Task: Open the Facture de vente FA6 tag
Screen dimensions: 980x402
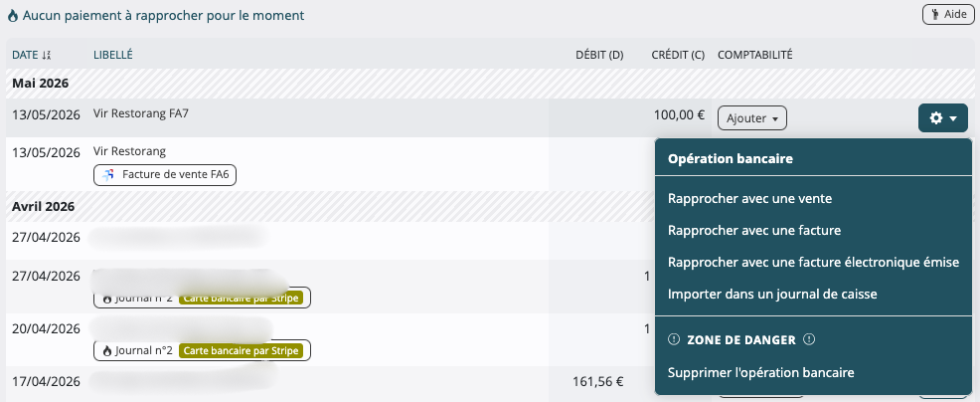Action: (165, 175)
